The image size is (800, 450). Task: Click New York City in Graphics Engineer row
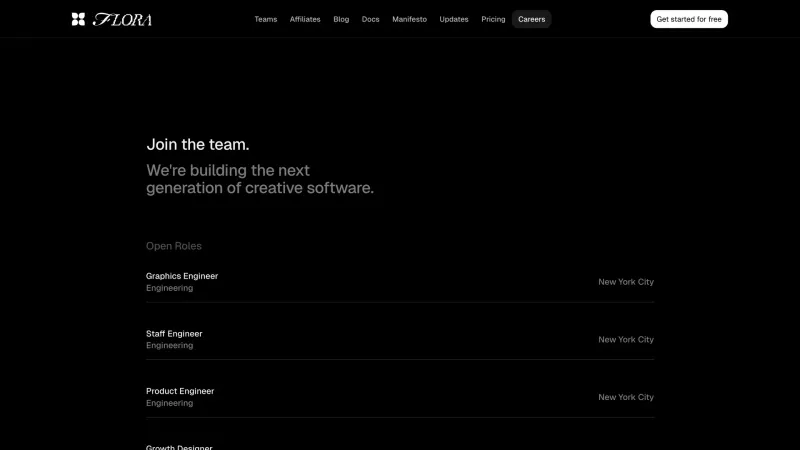click(626, 282)
